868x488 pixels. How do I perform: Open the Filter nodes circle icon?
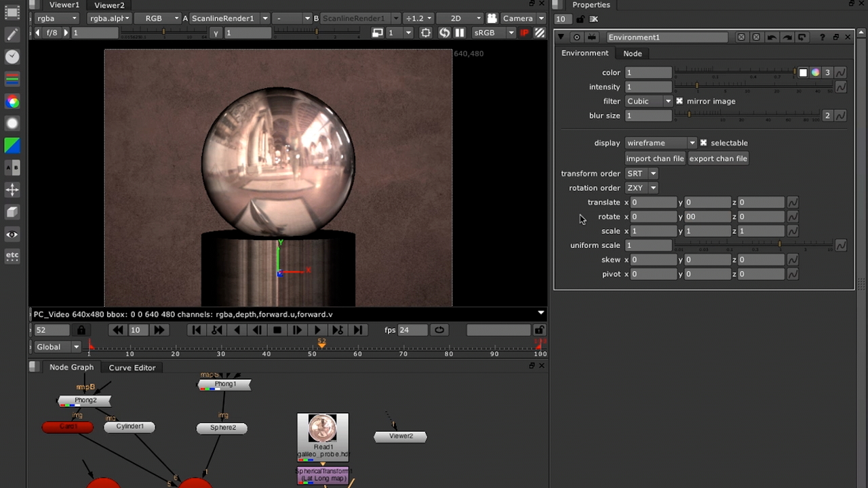(x=12, y=123)
